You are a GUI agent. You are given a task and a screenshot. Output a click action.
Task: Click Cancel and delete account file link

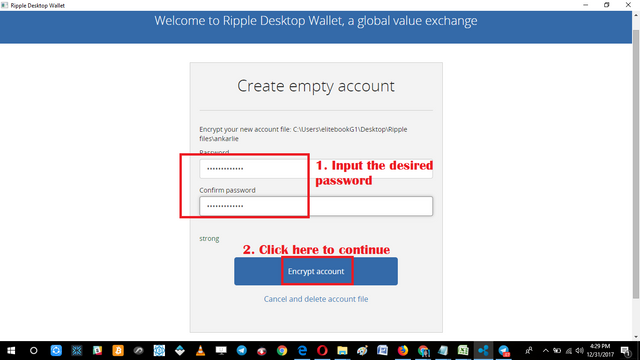(x=316, y=299)
